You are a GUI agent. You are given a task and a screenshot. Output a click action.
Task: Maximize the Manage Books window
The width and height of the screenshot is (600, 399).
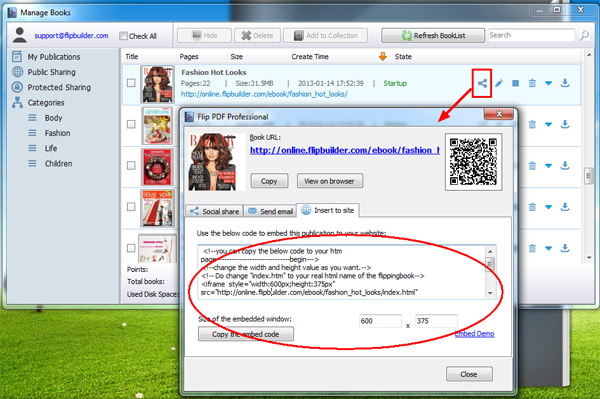point(557,9)
